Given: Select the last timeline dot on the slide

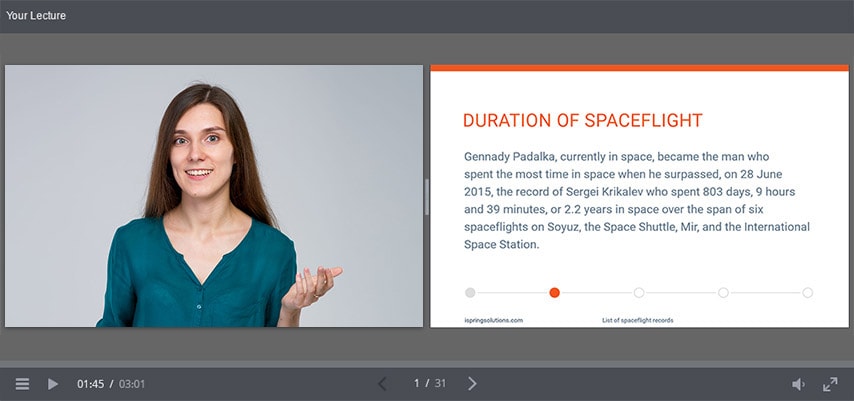Looking at the screenshot, I should coord(808,293).
